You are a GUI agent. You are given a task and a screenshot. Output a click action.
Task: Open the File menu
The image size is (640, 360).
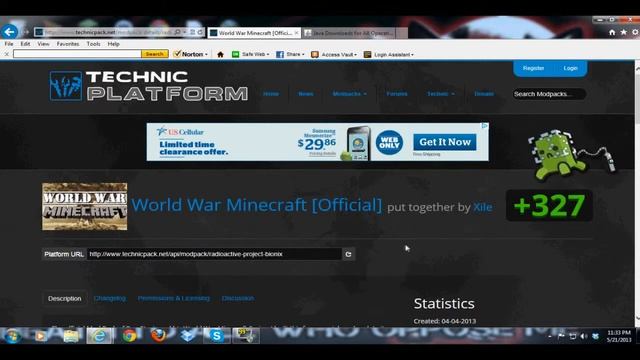(9, 44)
